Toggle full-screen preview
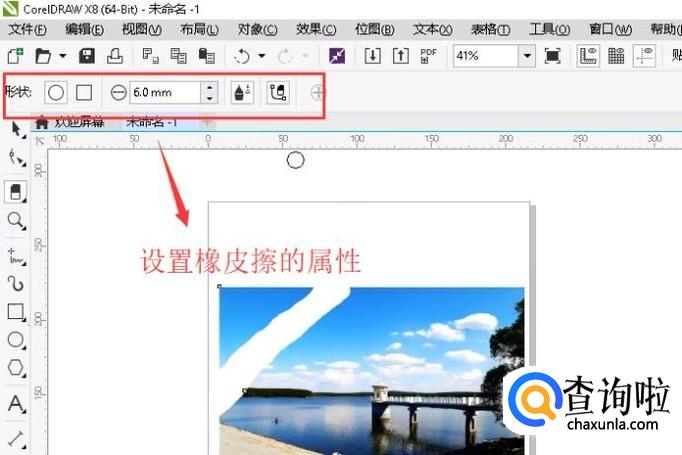Viewport: 682px width, 455px height. (x=552, y=56)
